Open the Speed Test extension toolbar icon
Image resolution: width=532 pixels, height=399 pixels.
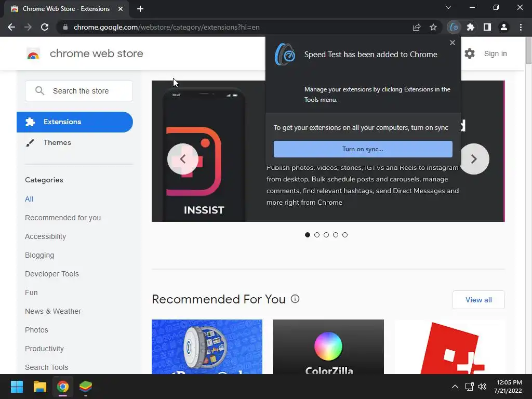454,27
